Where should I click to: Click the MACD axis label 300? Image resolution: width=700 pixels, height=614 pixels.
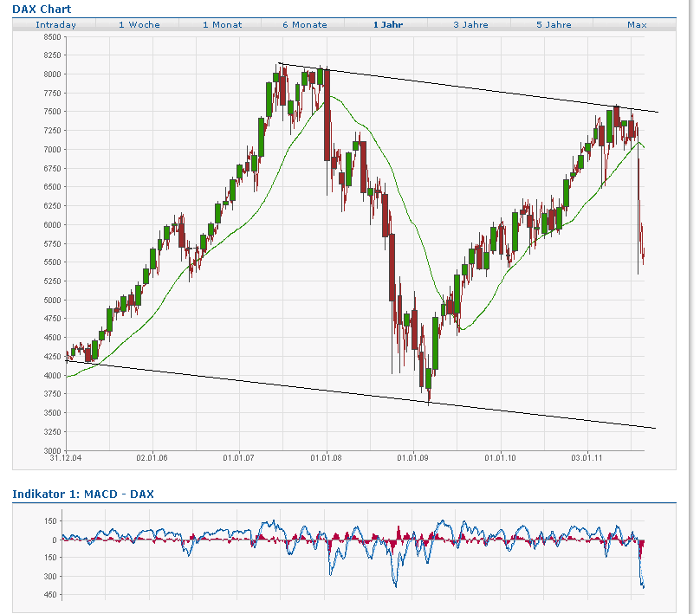tap(50, 577)
